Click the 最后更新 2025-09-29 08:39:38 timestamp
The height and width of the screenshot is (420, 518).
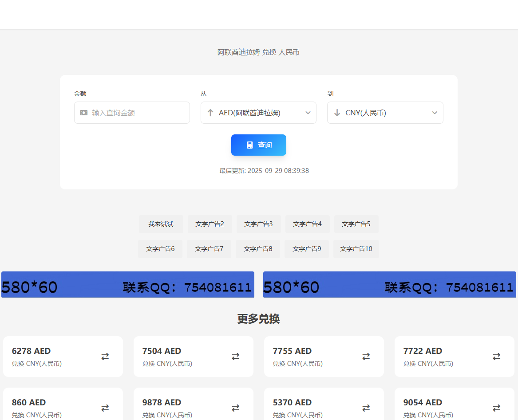click(x=264, y=171)
